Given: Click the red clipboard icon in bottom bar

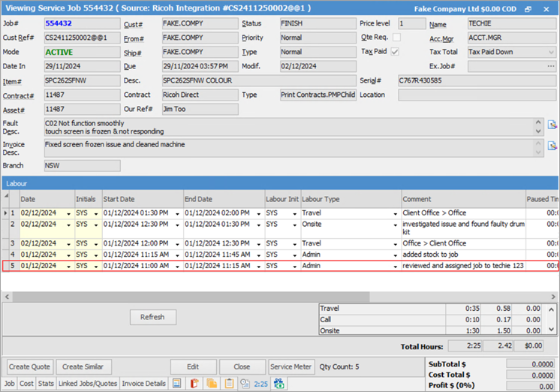Looking at the screenshot, I should click(194, 384).
